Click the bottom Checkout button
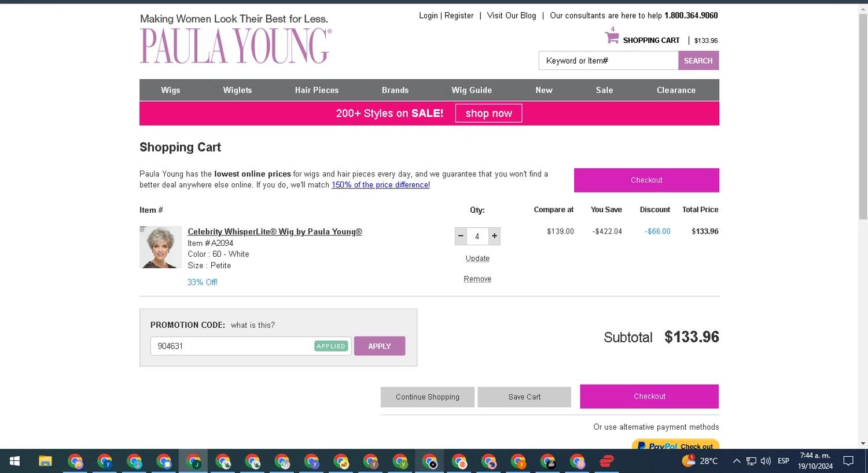The height and width of the screenshot is (473, 868). click(x=649, y=397)
